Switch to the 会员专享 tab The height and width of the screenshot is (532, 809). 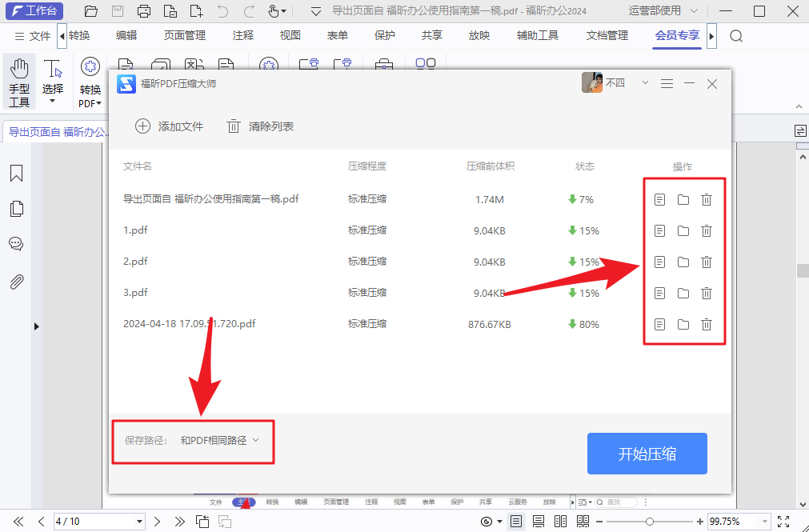(676, 35)
